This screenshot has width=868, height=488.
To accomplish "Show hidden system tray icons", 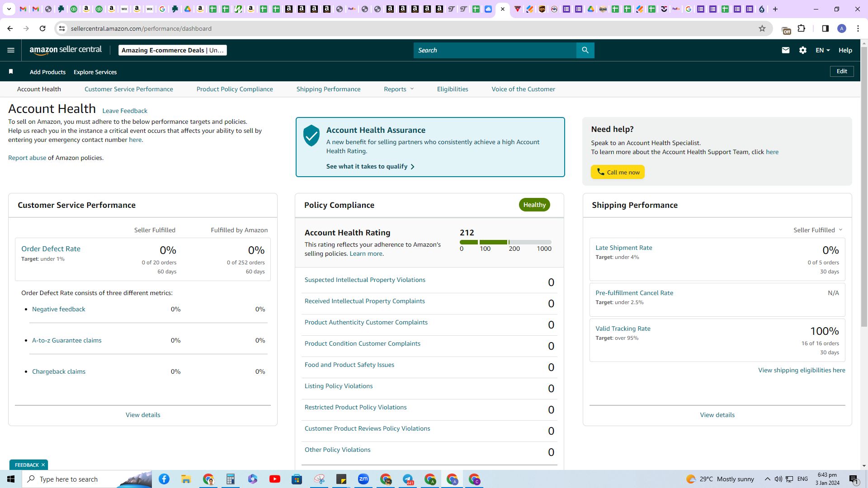I will (x=767, y=479).
